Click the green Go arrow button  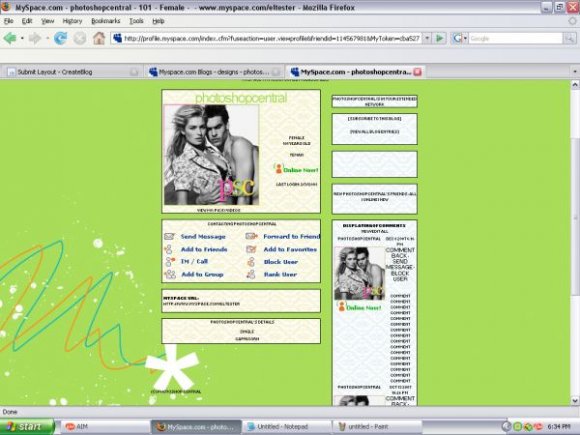(439, 38)
